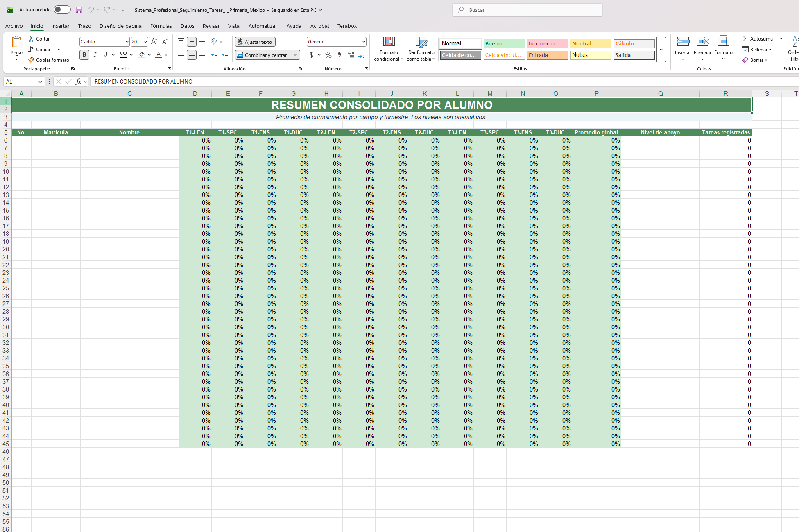Decrease font size with the smaller A icon
Image resolution: width=799 pixels, height=532 pixels.
pos(165,41)
